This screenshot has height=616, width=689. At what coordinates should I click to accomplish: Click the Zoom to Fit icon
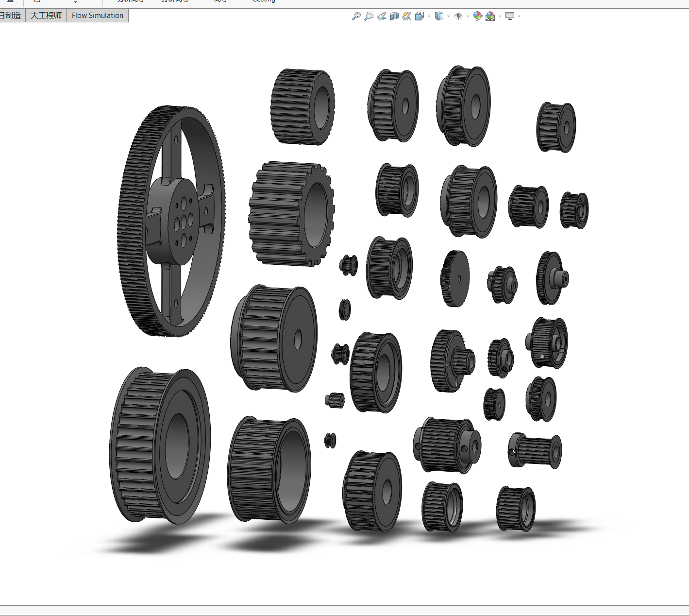click(x=356, y=16)
